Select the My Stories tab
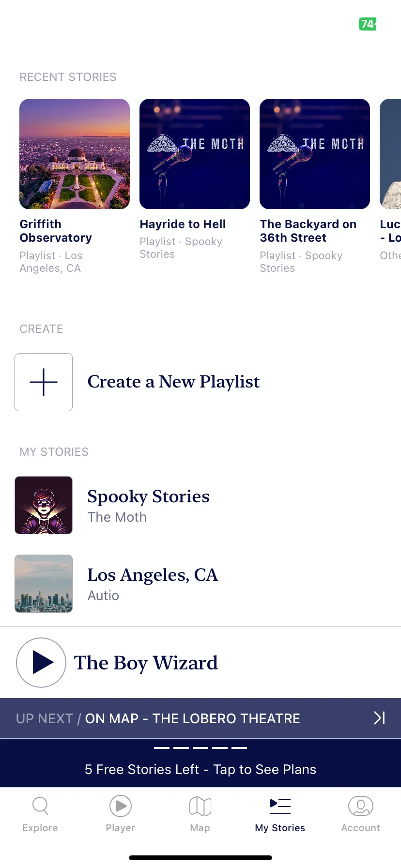 point(280,815)
